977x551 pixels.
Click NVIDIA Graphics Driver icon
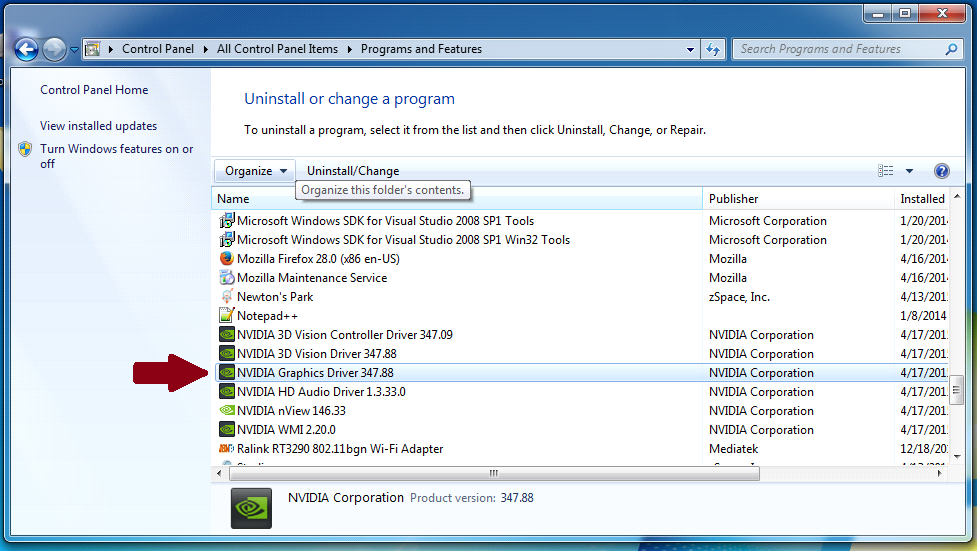[x=227, y=373]
